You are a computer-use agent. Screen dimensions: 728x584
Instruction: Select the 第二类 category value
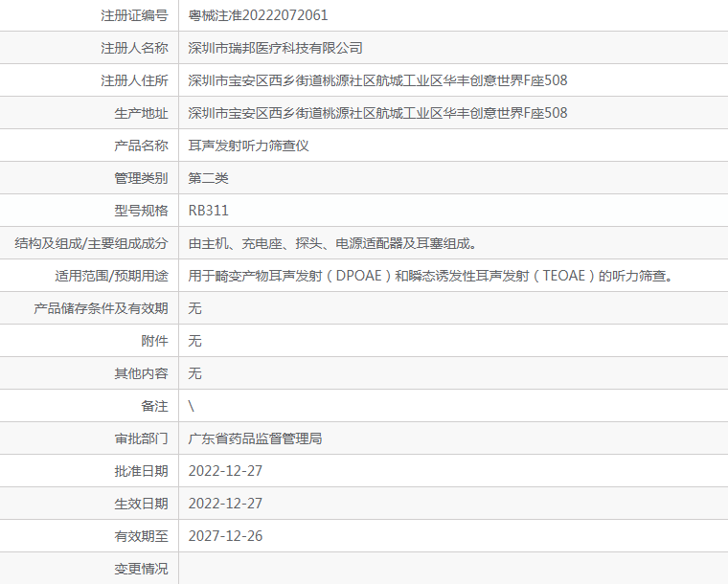208,178
